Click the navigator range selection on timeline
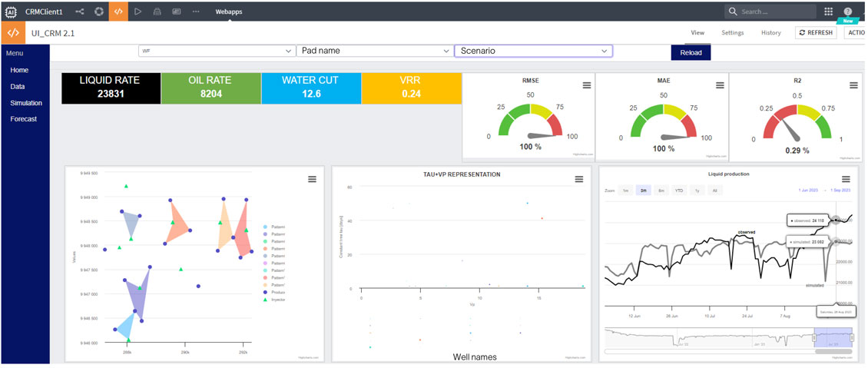Viewport: 868px width, 368px height. 833,337
